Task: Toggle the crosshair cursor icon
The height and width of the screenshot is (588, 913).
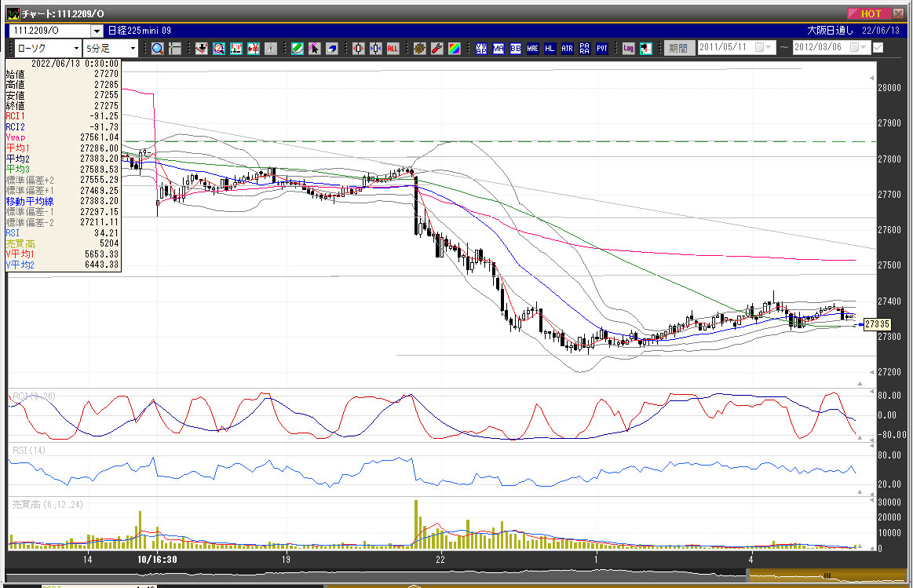Action: (175, 49)
